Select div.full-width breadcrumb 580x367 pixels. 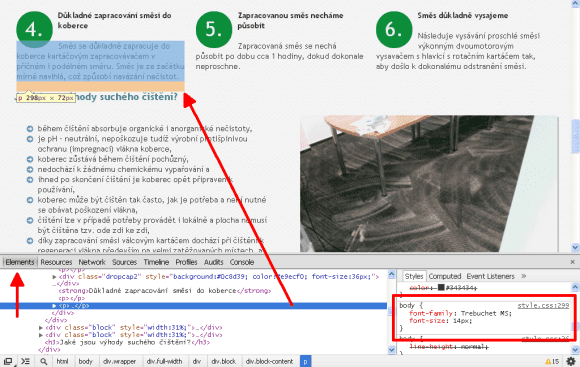tap(164, 361)
